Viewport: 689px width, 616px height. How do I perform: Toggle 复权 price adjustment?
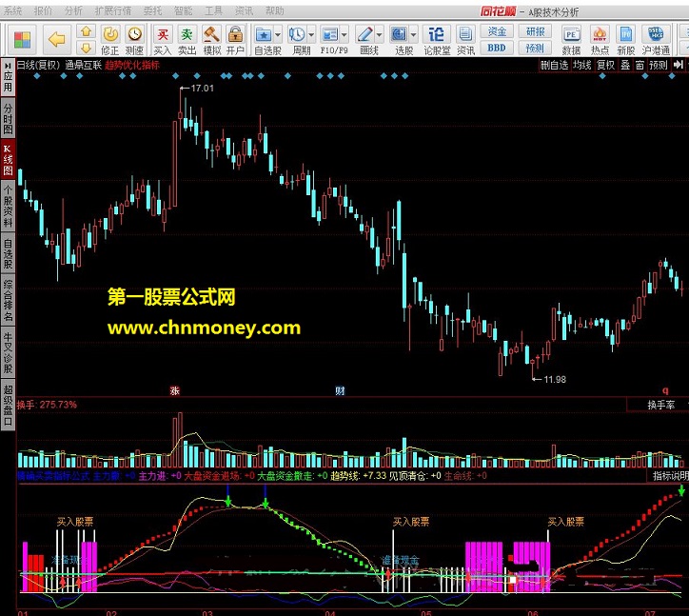pos(605,65)
